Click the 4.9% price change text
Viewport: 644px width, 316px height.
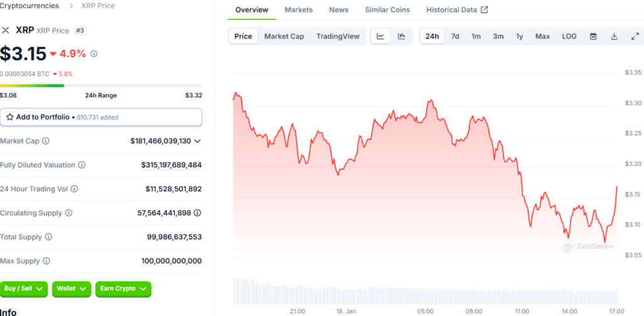tap(73, 54)
